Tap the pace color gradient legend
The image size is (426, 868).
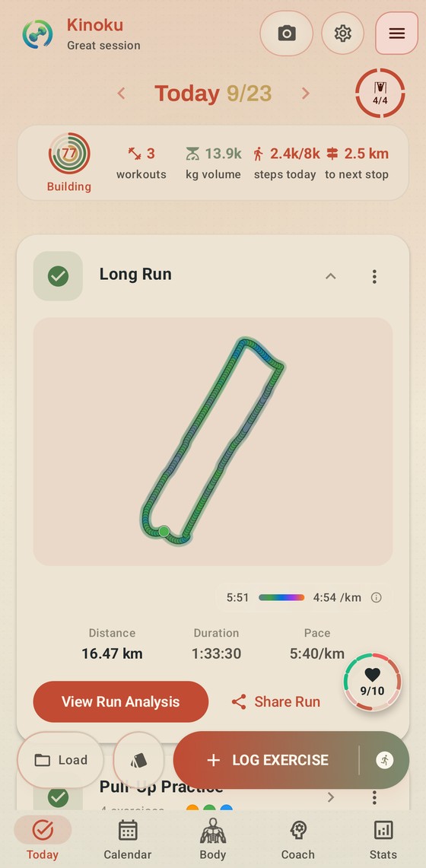pyautogui.click(x=281, y=597)
